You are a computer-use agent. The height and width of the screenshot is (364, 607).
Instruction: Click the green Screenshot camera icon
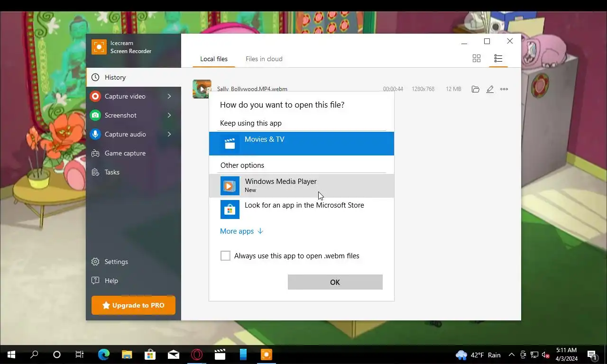[x=95, y=115]
